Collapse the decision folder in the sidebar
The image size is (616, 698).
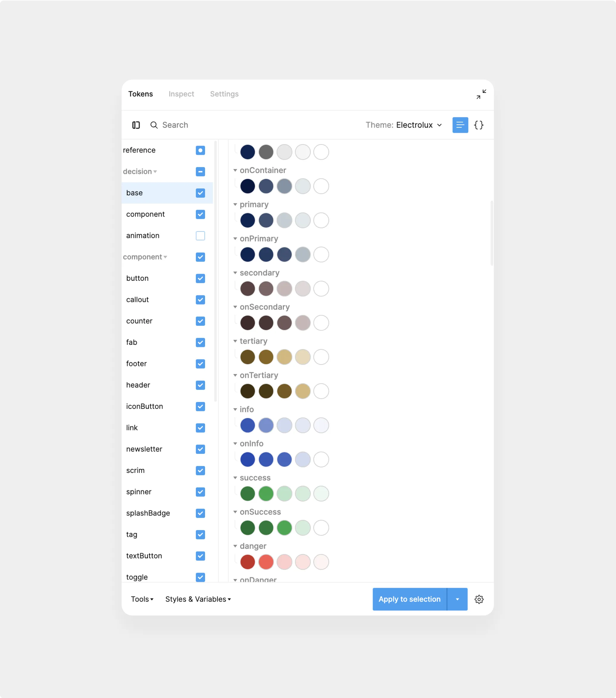pyautogui.click(x=155, y=172)
